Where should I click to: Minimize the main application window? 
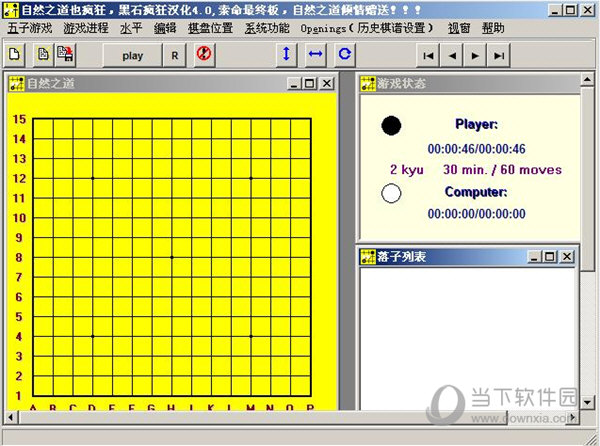click(x=554, y=10)
